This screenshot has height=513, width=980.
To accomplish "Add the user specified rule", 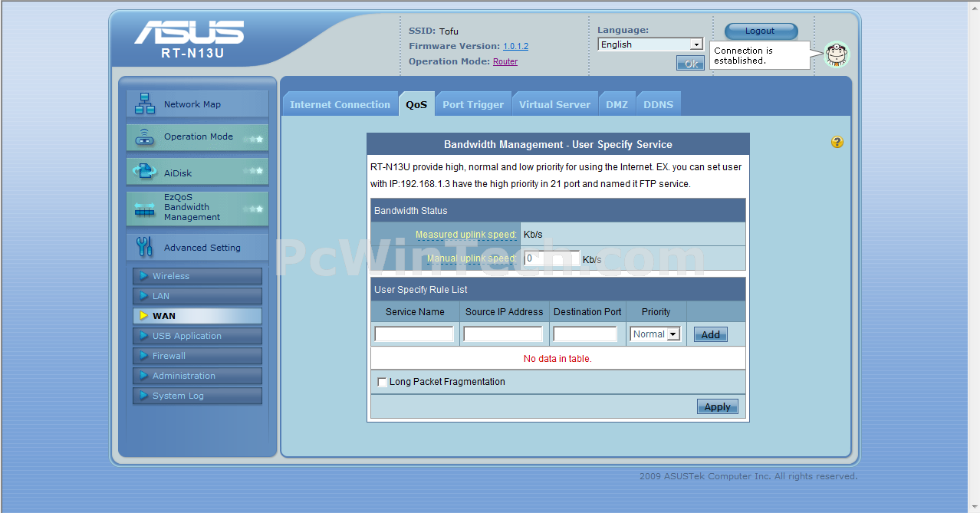I will pos(711,334).
